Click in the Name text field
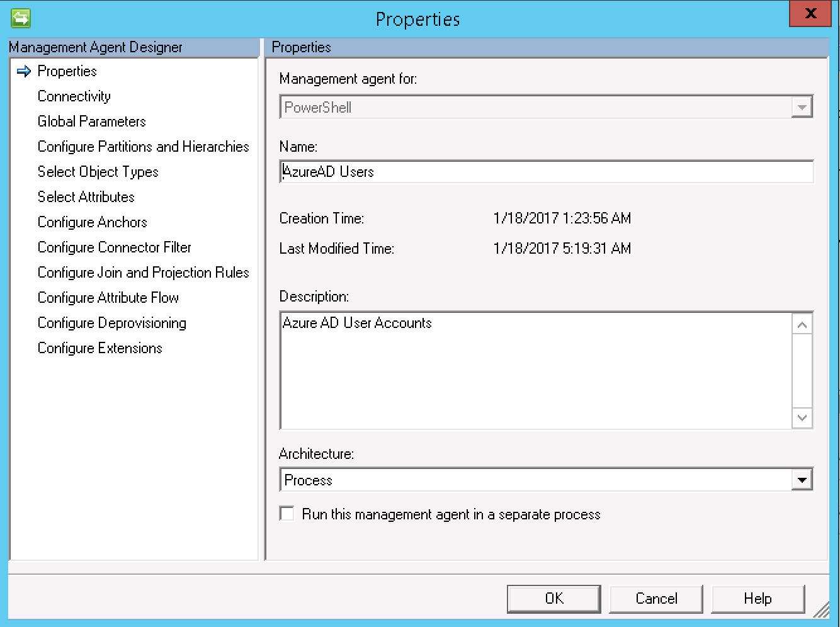840x627 pixels. coord(545,172)
